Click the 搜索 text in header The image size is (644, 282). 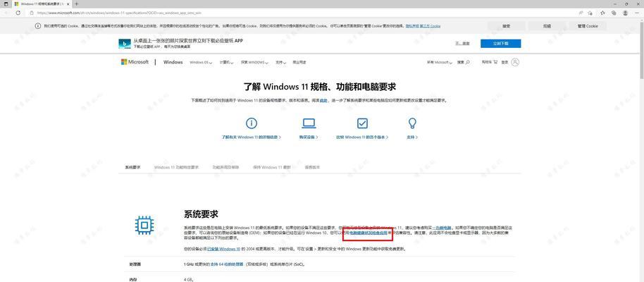point(461,63)
